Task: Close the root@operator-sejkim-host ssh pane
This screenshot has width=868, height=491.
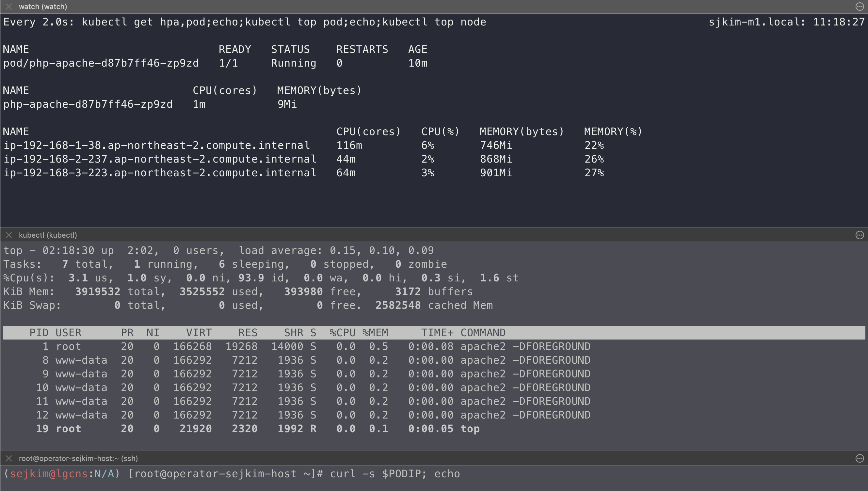Action: [x=9, y=458]
